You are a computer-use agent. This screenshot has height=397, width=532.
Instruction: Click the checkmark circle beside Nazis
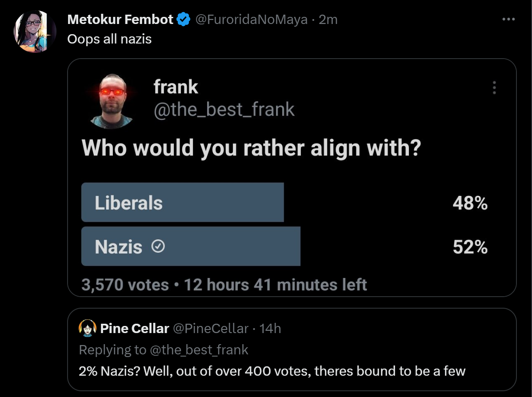[158, 246]
